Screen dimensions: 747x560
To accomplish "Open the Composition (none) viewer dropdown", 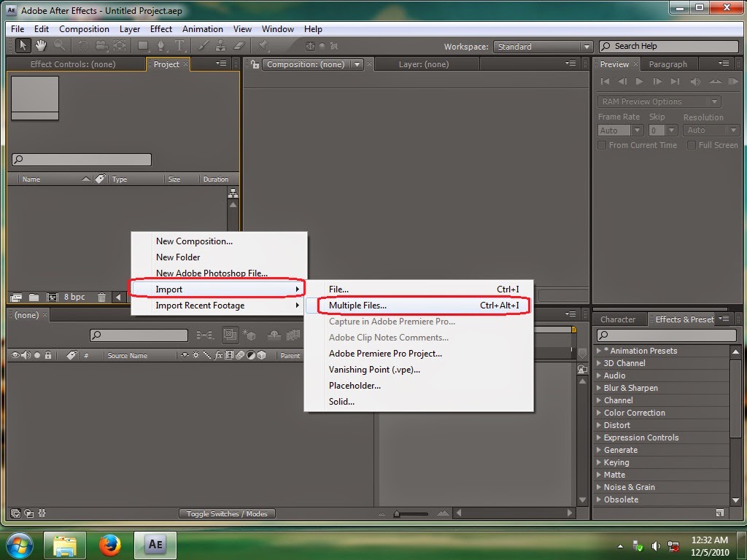I will 314,64.
